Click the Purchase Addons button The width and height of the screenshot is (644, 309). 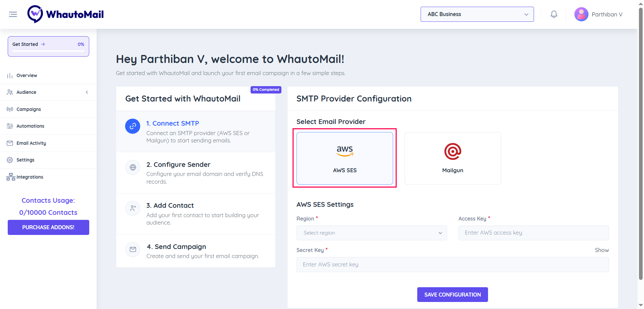(x=48, y=227)
